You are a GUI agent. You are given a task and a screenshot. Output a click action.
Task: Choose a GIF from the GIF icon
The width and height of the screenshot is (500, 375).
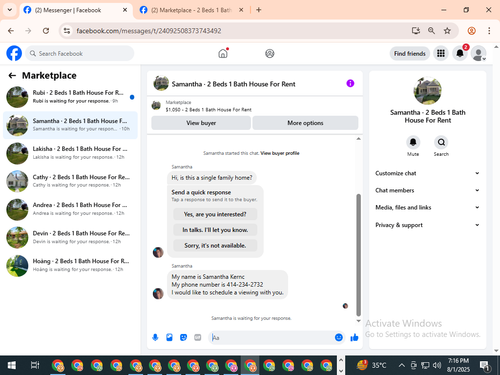198,338
